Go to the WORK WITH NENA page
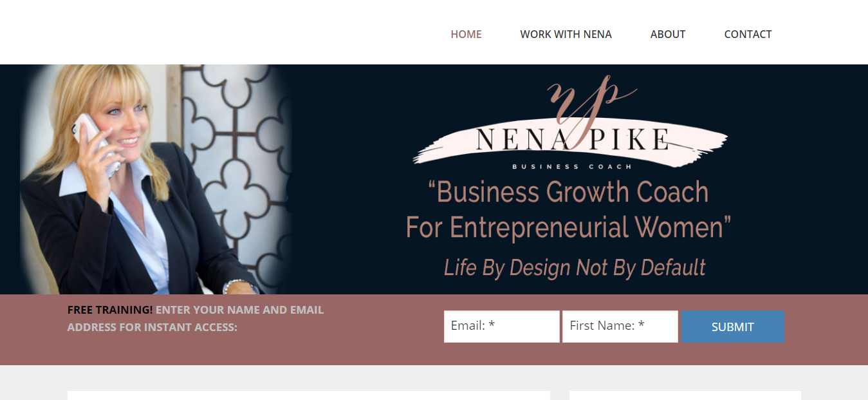Image resolution: width=868 pixels, height=400 pixels. 566,34
